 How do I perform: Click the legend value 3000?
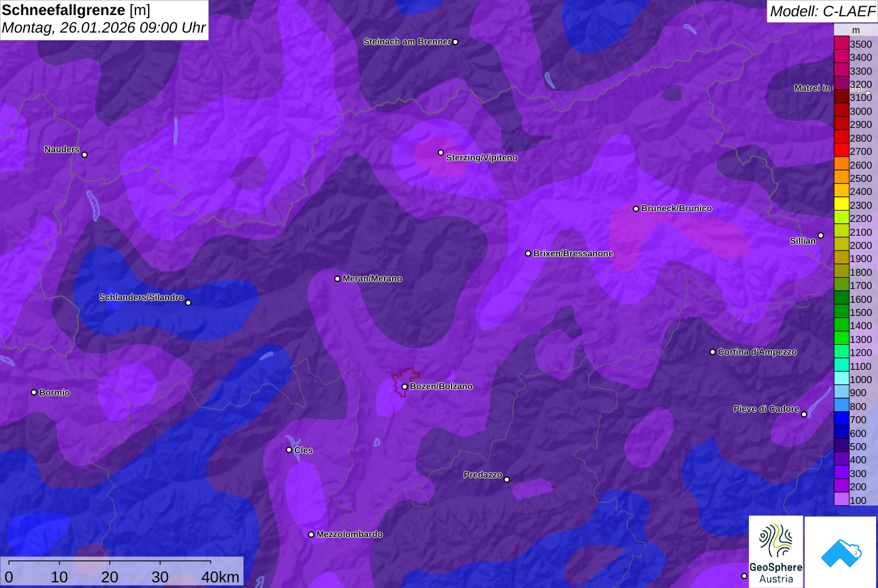(860, 111)
